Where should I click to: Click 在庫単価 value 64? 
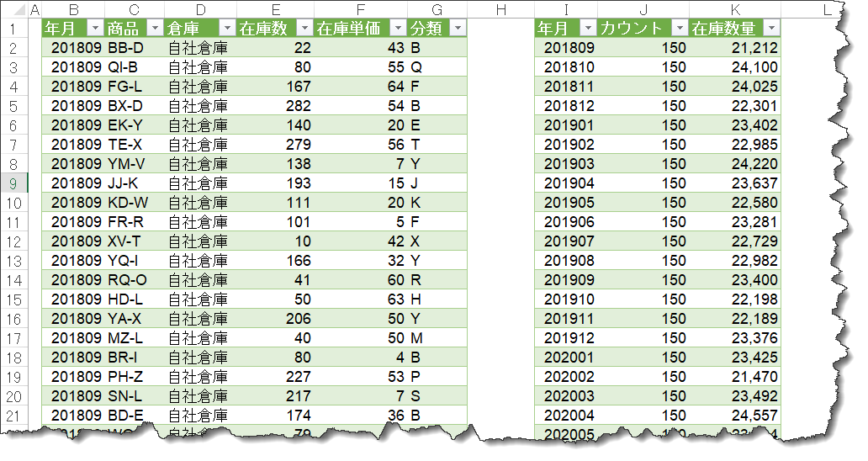pos(360,87)
